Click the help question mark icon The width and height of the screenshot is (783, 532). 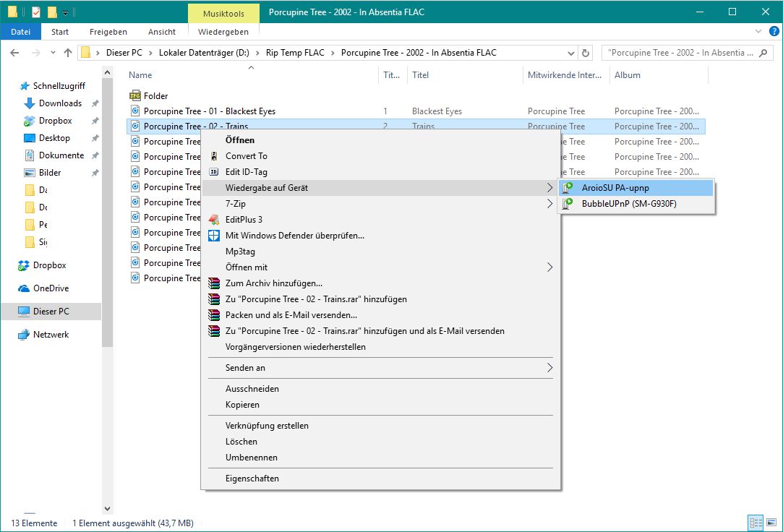tap(774, 31)
